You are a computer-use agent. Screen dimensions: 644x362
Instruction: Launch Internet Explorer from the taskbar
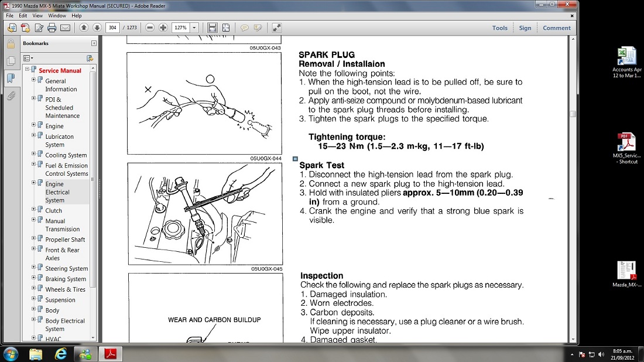[61, 354]
